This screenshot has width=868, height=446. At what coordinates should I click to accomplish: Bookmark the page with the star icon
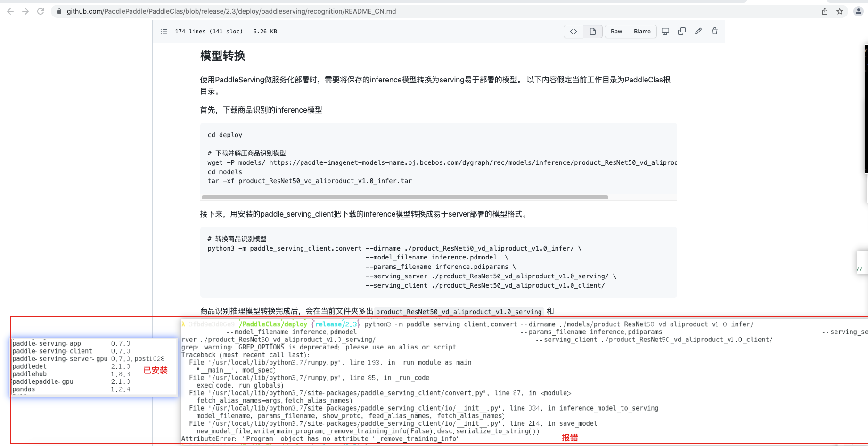840,11
